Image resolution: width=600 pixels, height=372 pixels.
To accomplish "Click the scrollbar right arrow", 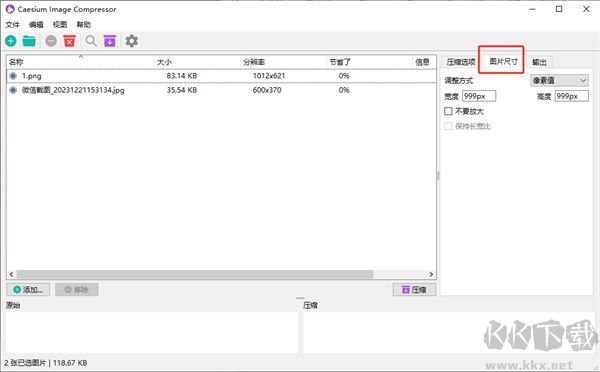I will (x=431, y=274).
